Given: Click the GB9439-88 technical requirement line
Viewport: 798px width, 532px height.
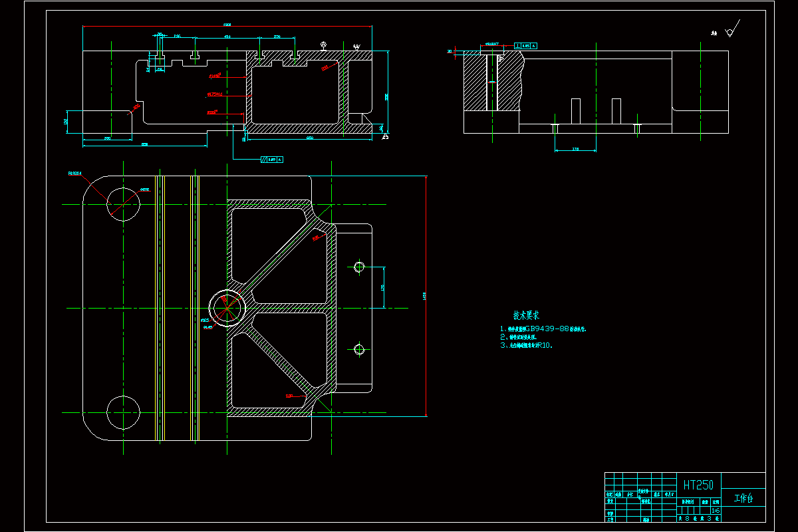Looking at the screenshot, I should click(543, 329).
